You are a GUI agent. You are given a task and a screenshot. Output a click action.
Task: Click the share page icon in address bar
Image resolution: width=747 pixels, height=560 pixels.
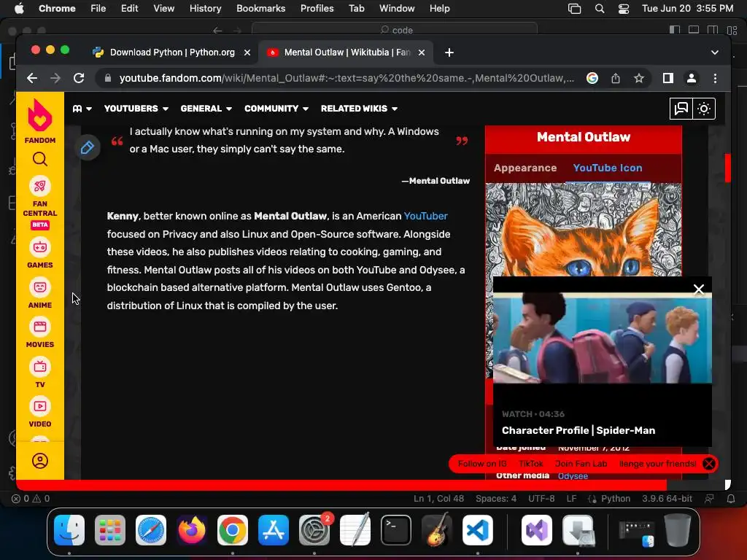[x=616, y=78]
